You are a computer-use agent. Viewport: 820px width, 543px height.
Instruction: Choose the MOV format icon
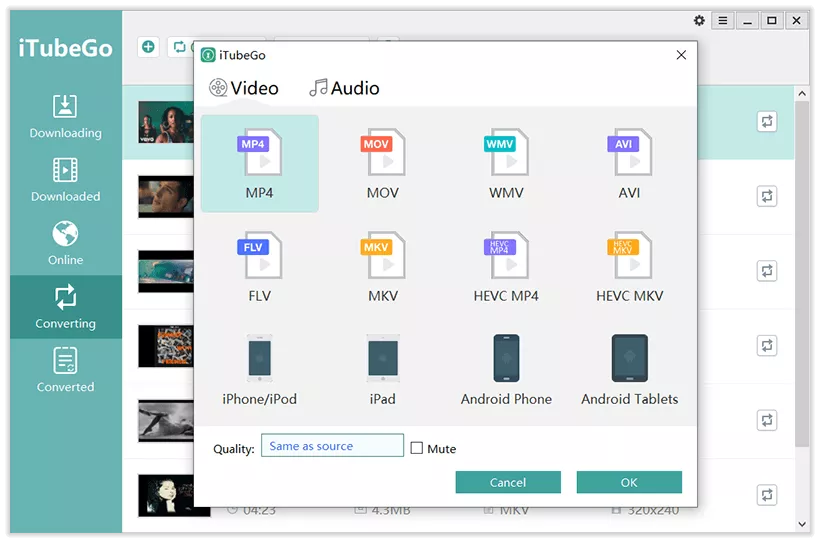(382, 155)
